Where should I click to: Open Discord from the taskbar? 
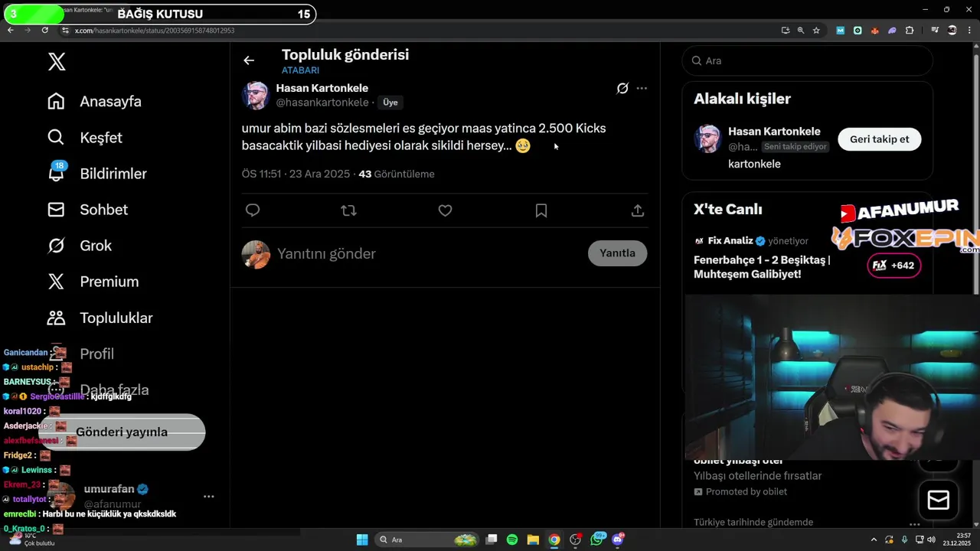618,540
